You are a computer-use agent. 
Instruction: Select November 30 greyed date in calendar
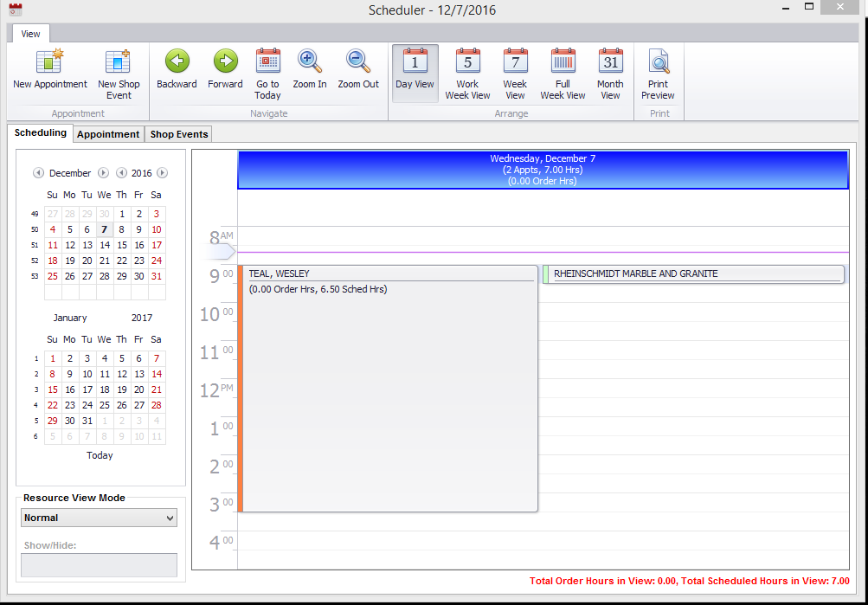click(105, 214)
